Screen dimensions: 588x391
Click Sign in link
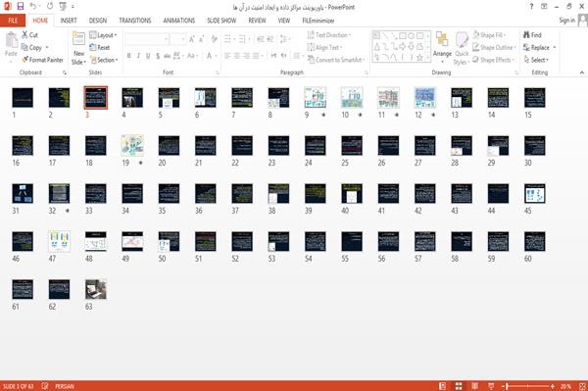pos(566,21)
